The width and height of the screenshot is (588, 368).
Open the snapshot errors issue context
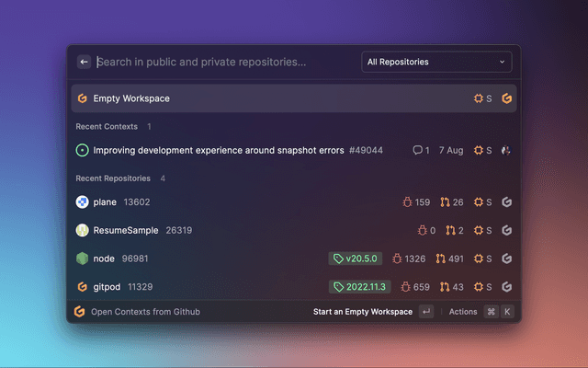click(x=219, y=150)
